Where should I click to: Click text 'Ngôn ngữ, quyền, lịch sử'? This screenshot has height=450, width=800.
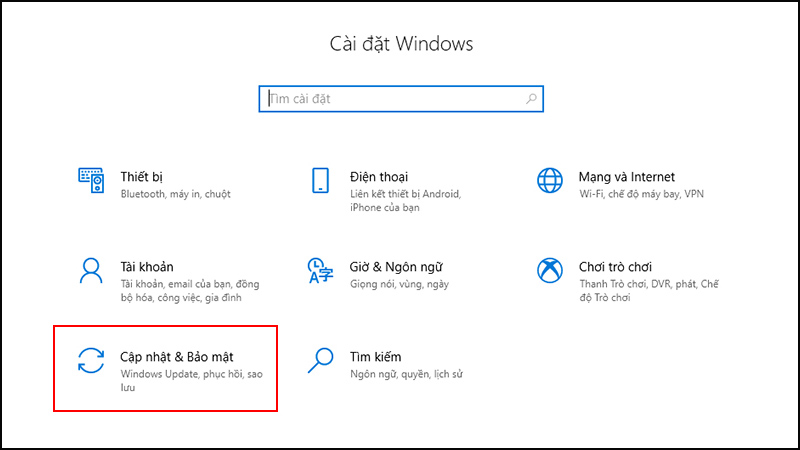[406, 374]
